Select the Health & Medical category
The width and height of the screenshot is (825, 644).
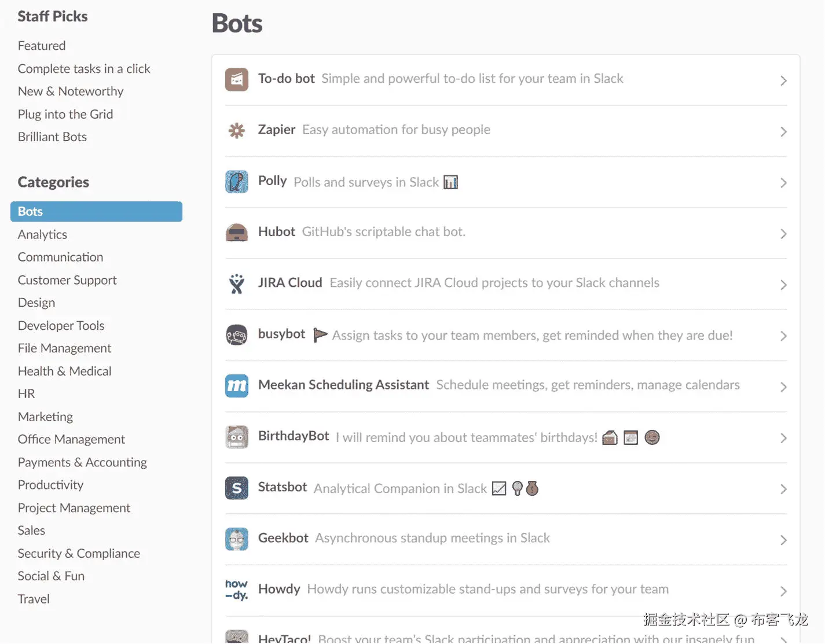(x=64, y=371)
